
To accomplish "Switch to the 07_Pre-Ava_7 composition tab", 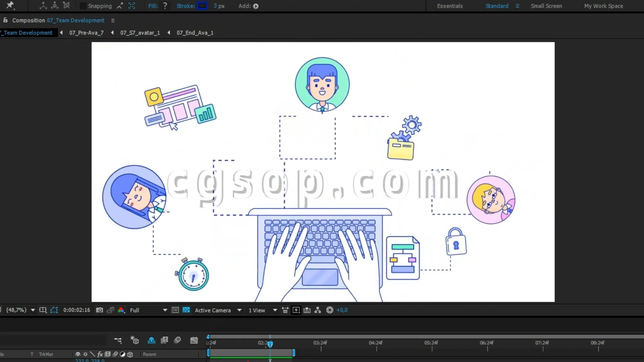I will [x=86, y=33].
